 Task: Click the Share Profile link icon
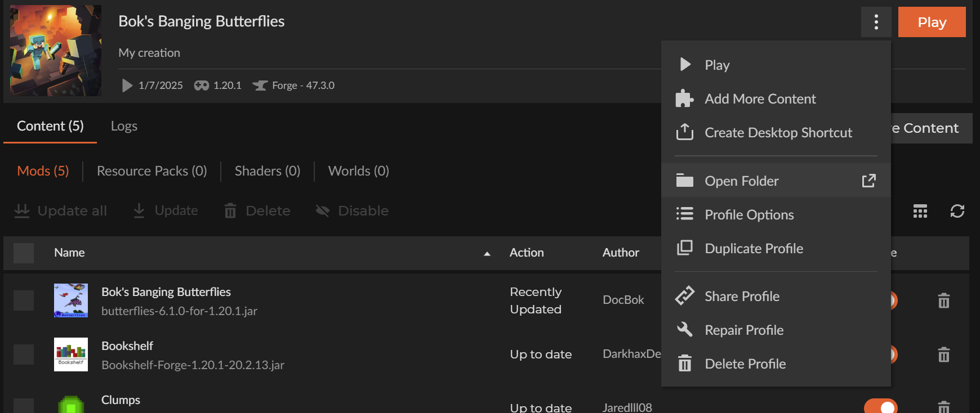pyautogui.click(x=684, y=296)
